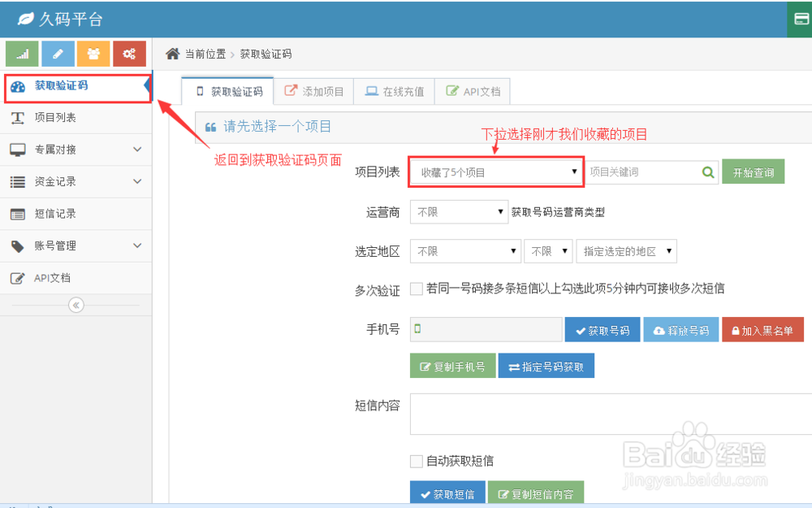Toggle the multi-SMS receive checkbox for same number
812x508 pixels.
(x=416, y=289)
